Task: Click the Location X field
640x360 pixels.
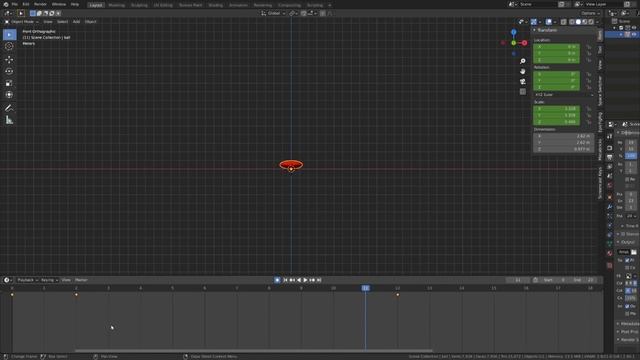Action: (x=556, y=47)
